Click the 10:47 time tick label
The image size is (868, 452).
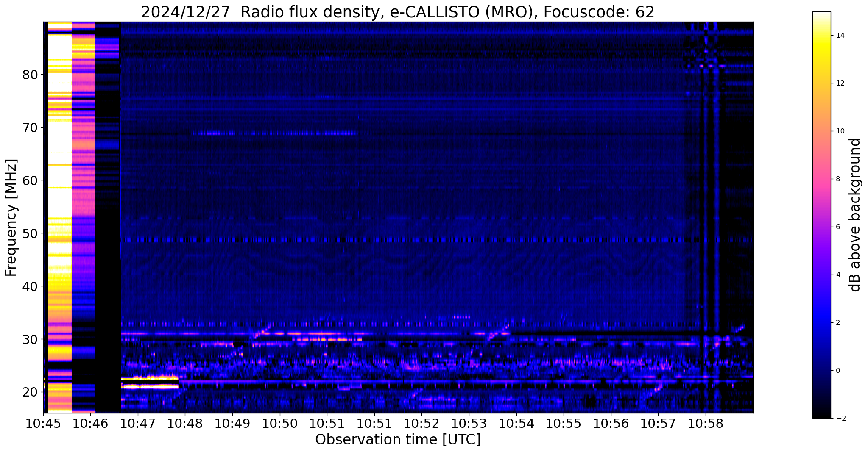[x=138, y=424]
